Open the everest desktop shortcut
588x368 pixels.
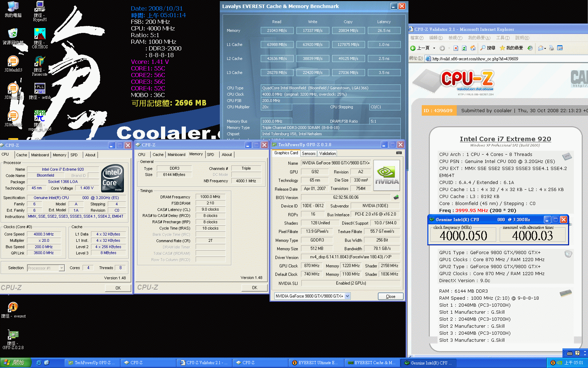point(13,310)
